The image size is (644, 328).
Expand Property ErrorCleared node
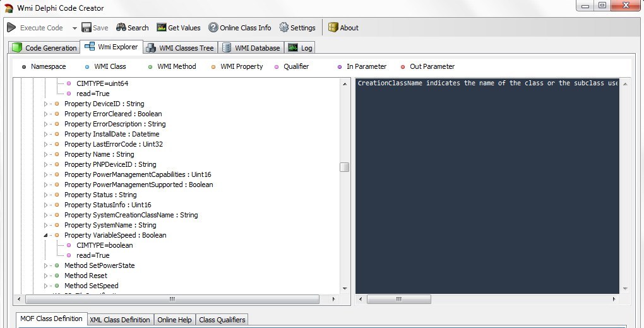coord(45,114)
